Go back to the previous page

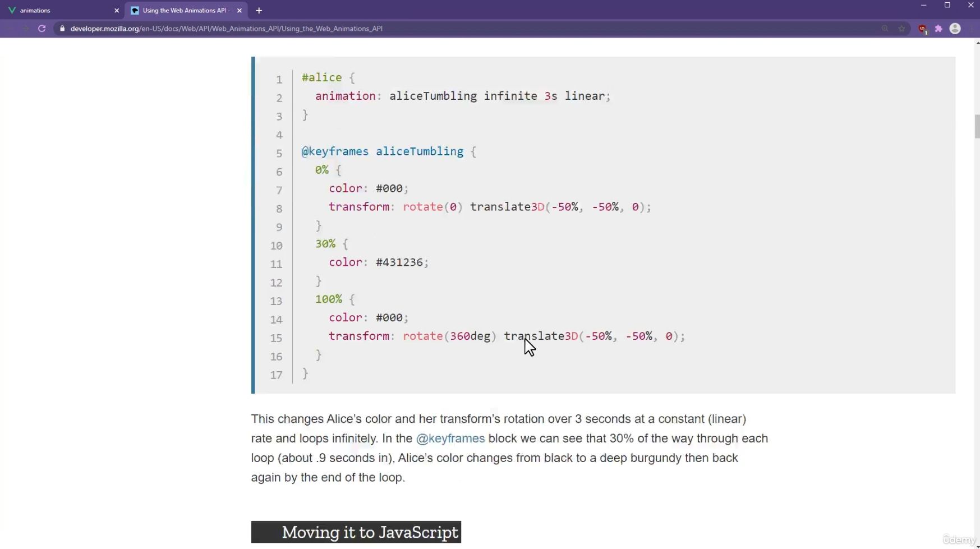(x=10, y=29)
